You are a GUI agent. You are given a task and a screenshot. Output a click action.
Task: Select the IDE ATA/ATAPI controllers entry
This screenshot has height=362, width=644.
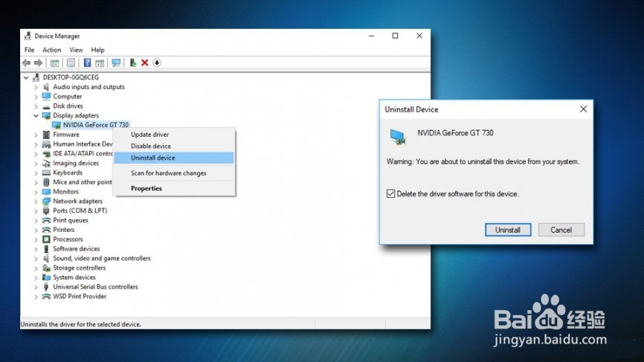(x=83, y=154)
